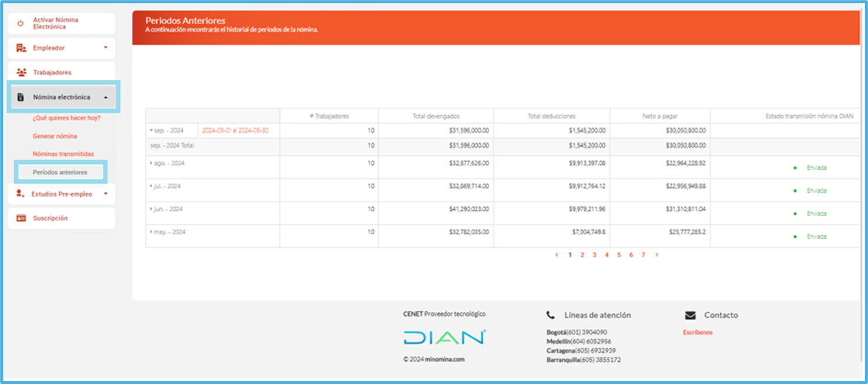Expand the Estudios Pre-empleo menu arrow
The width and height of the screenshot is (868, 384).
pyautogui.click(x=106, y=194)
